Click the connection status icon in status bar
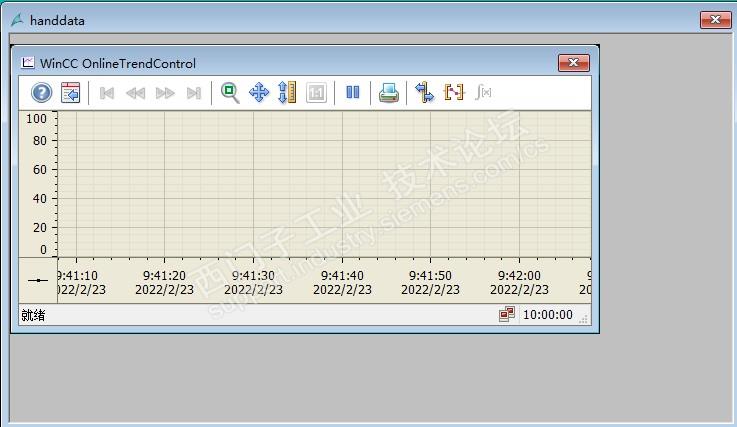 (x=507, y=314)
